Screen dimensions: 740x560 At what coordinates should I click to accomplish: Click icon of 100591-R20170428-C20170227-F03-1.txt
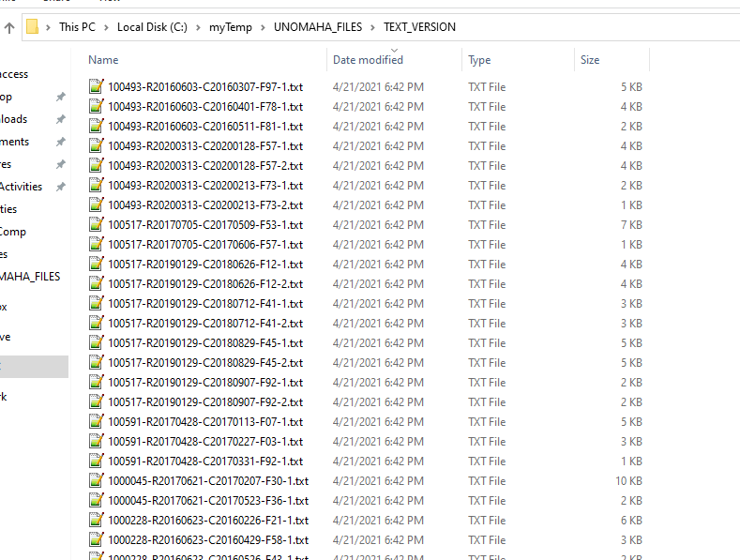click(97, 441)
